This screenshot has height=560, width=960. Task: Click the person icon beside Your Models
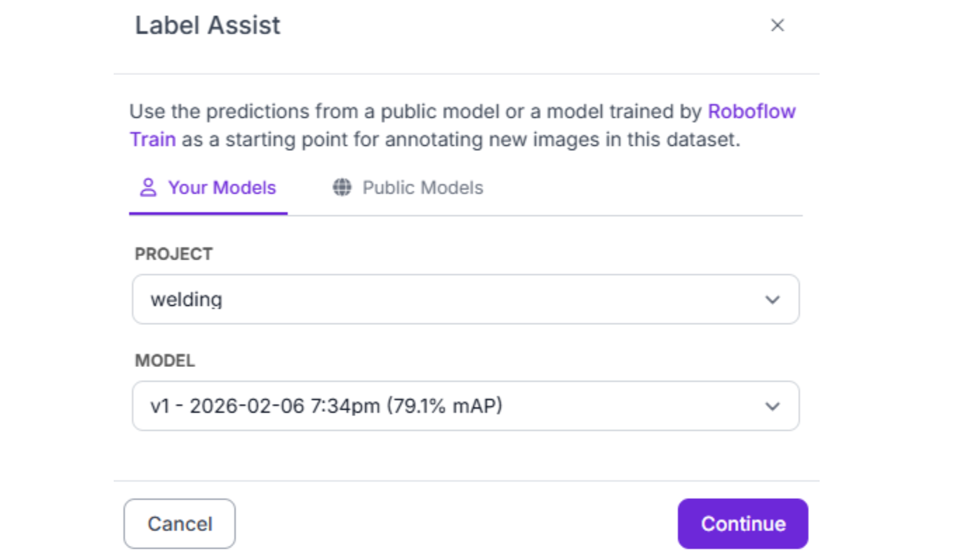[x=148, y=188]
